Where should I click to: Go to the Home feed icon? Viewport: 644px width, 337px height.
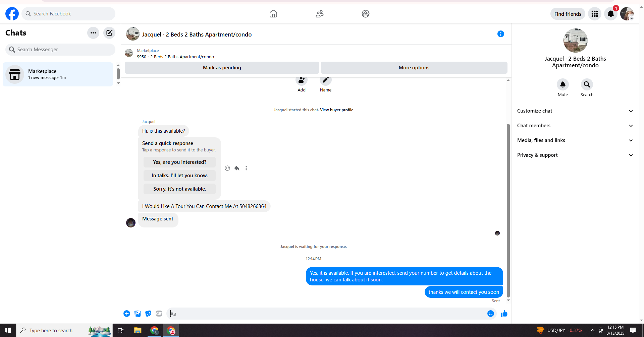coord(273,14)
